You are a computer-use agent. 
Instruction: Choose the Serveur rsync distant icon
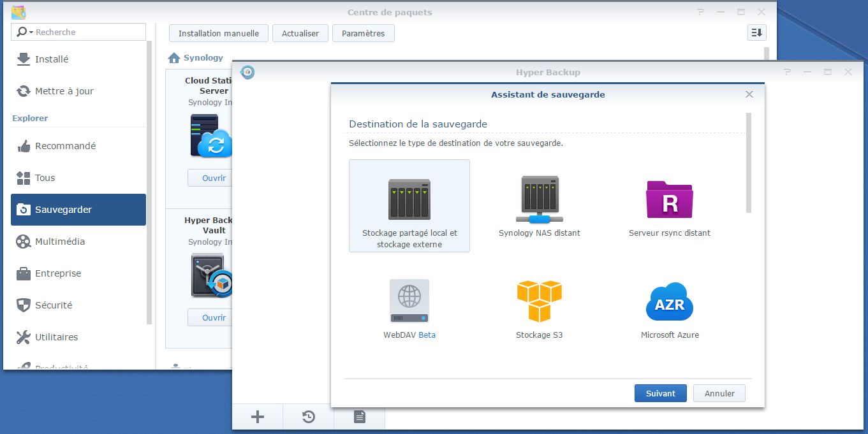669,199
